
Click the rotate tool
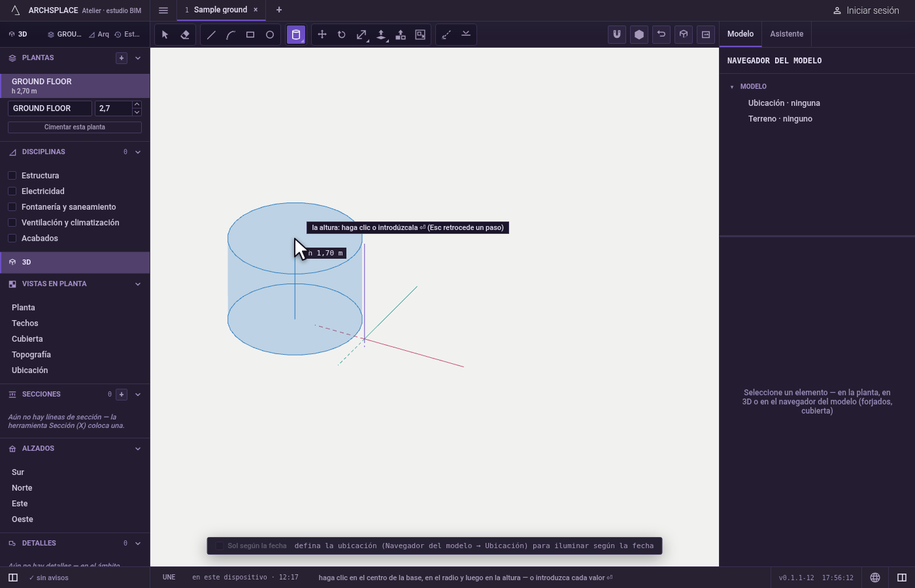[x=342, y=35]
